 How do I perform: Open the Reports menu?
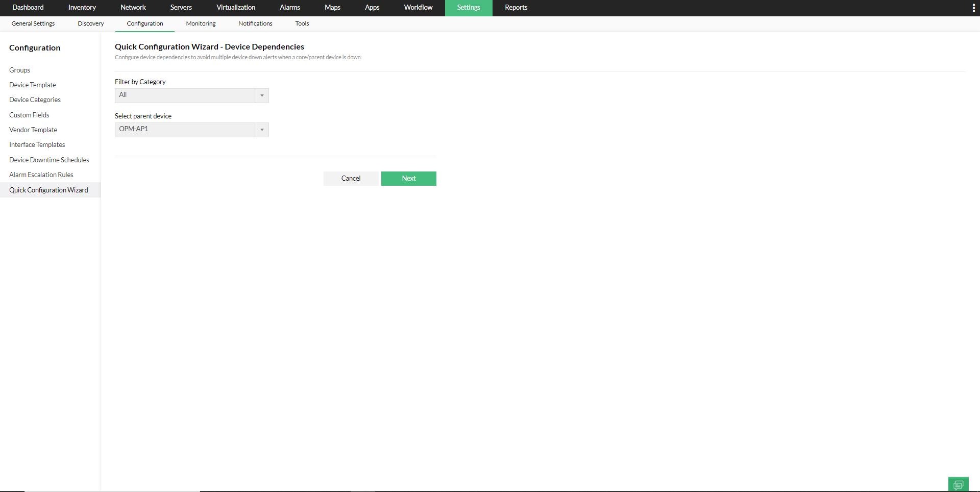click(516, 8)
